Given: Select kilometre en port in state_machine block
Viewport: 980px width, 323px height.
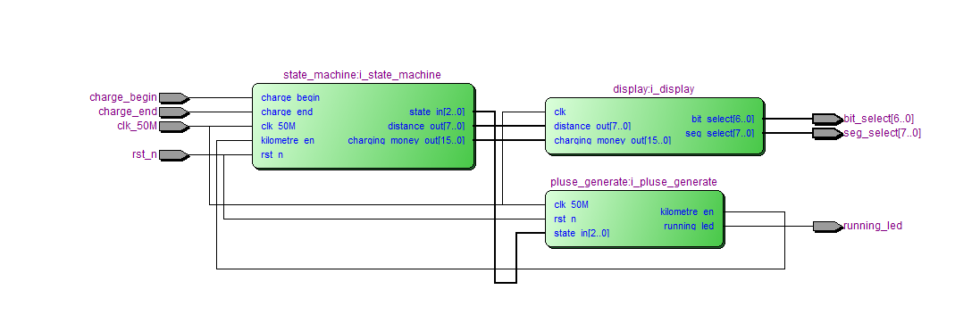Looking at the screenshot, I should click(288, 141).
